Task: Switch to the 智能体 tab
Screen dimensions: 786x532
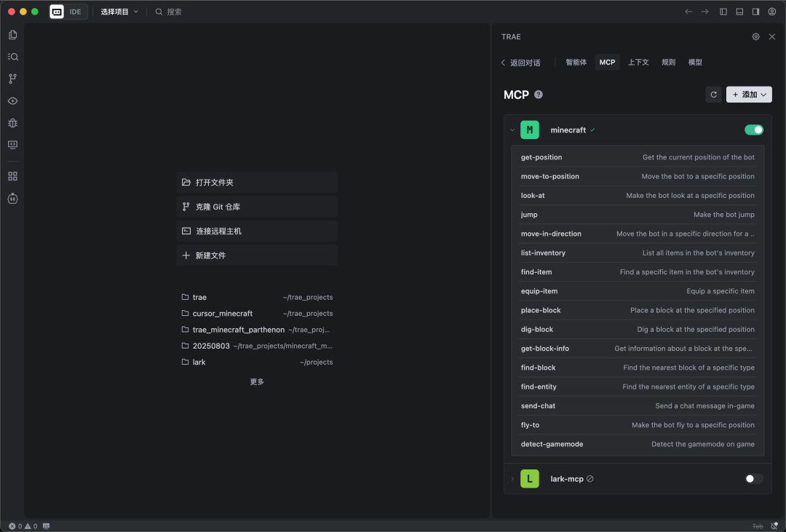Action: pos(576,62)
